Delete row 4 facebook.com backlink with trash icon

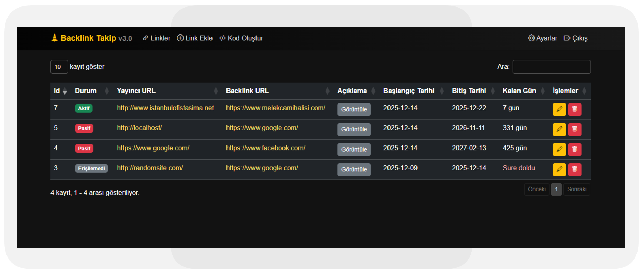(x=575, y=149)
